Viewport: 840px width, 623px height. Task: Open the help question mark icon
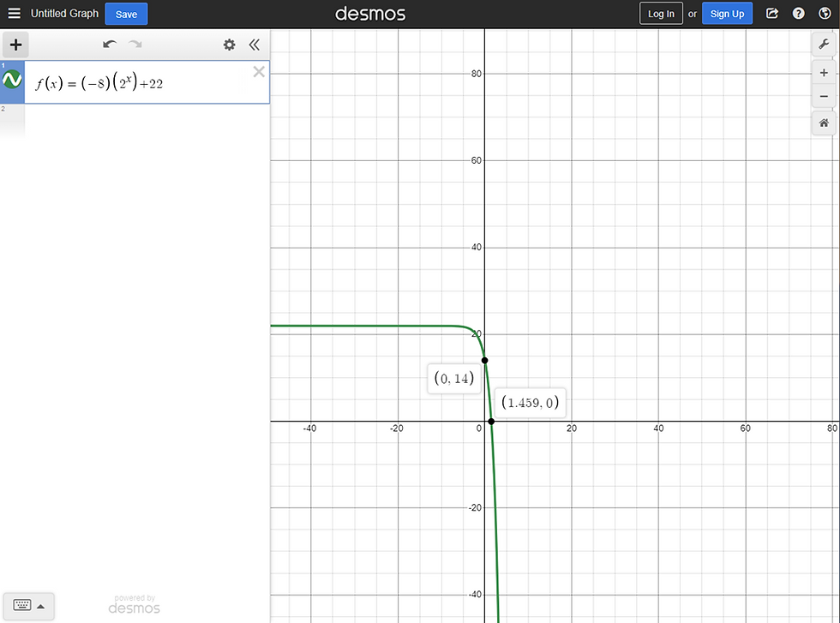point(798,13)
